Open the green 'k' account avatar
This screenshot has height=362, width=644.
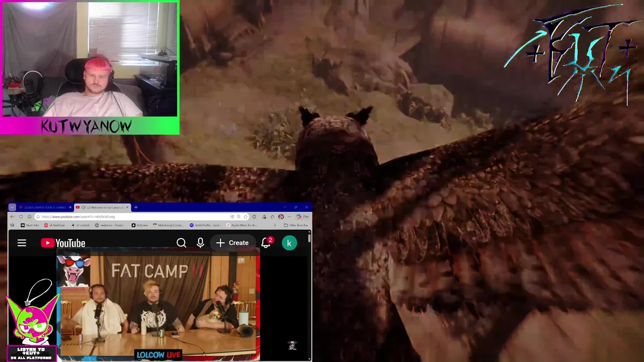point(289,243)
